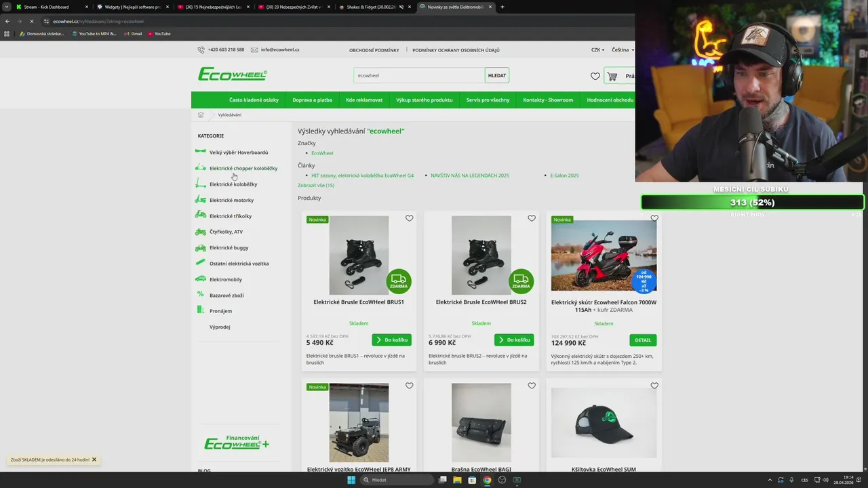The image size is (868, 488).
Task: Select 'Elektromobily' category
Action: tap(226, 279)
